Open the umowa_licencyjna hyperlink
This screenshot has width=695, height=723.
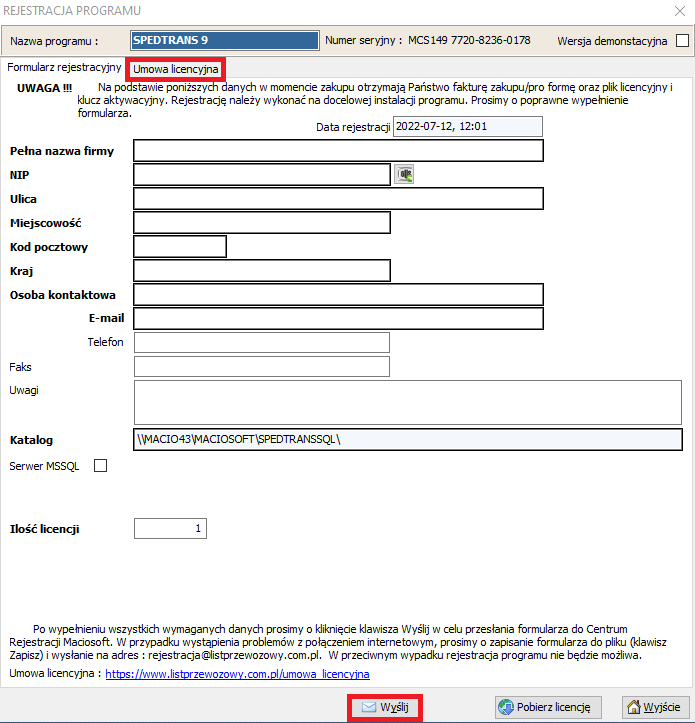tap(238, 674)
